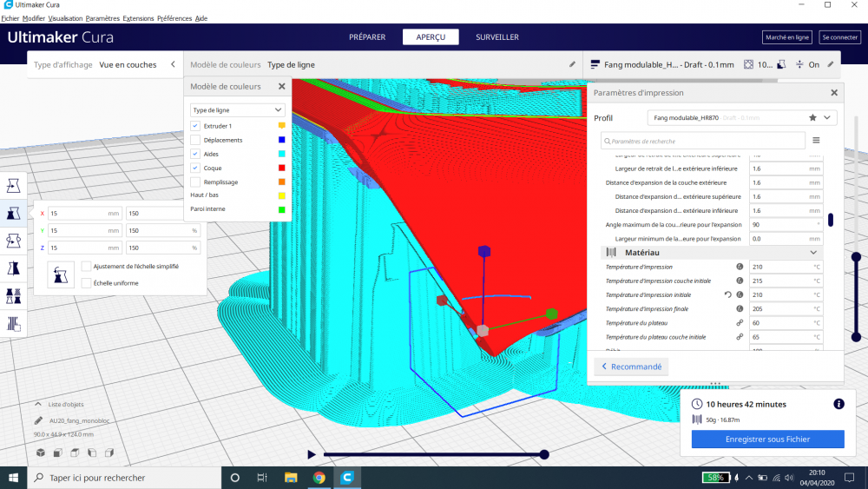
Task: Open the Modifier menu
Action: click(x=34, y=18)
